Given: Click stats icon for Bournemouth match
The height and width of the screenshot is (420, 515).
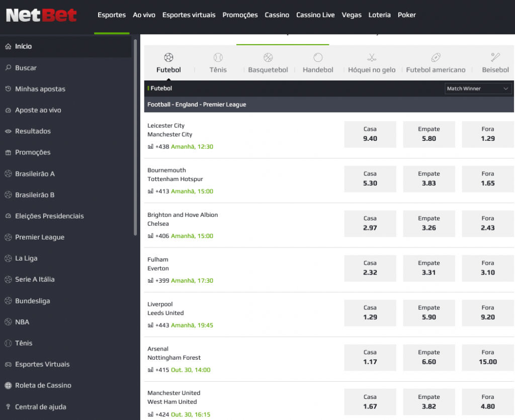Looking at the screenshot, I should click(x=150, y=191).
